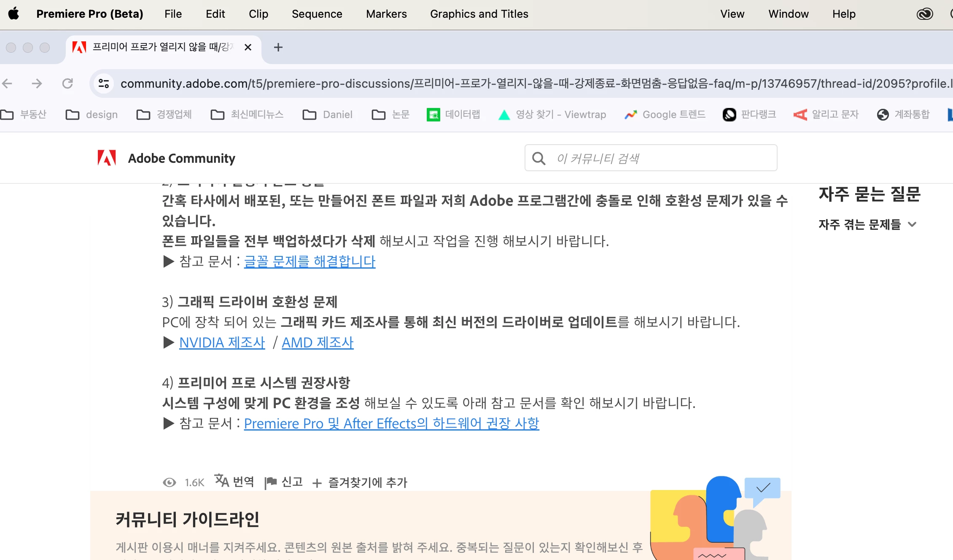The height and width of the screenshot is (560, 953).
Task: Open a new browser tab
Action: (278, 47)
